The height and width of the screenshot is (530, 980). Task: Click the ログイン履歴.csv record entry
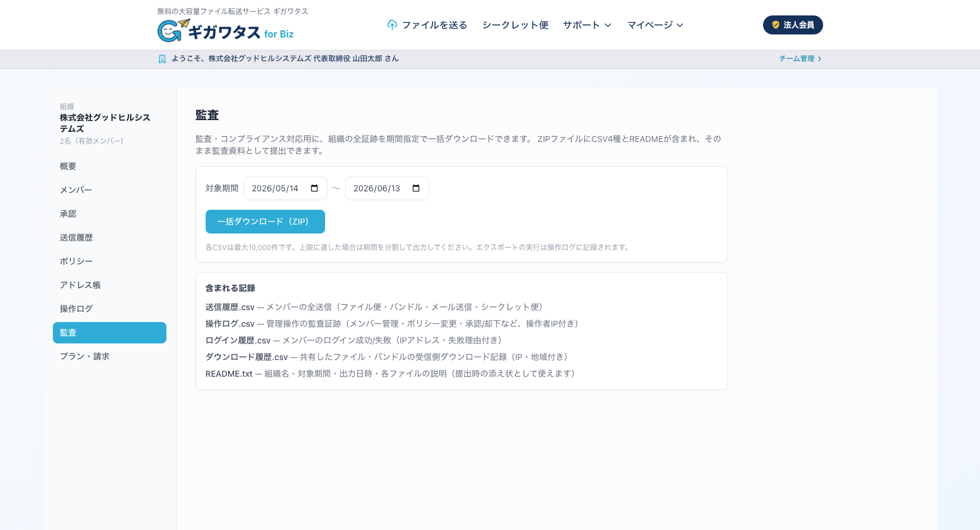[x=354, y=340]
